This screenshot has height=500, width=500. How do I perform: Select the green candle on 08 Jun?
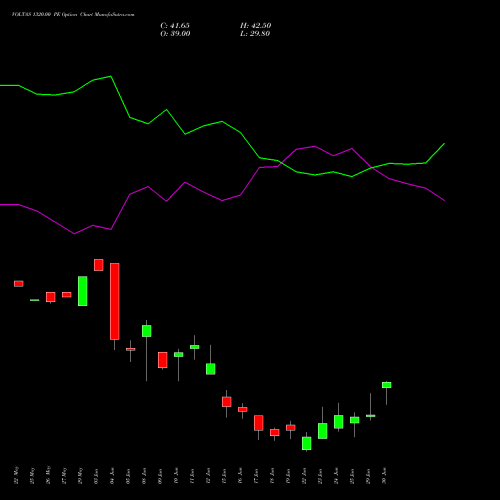coord(147,331)
